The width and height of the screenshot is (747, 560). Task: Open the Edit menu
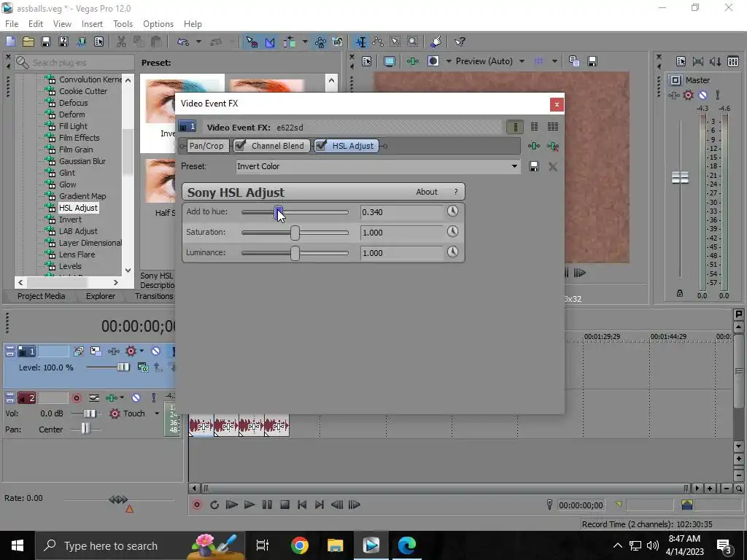coord(36,24)
